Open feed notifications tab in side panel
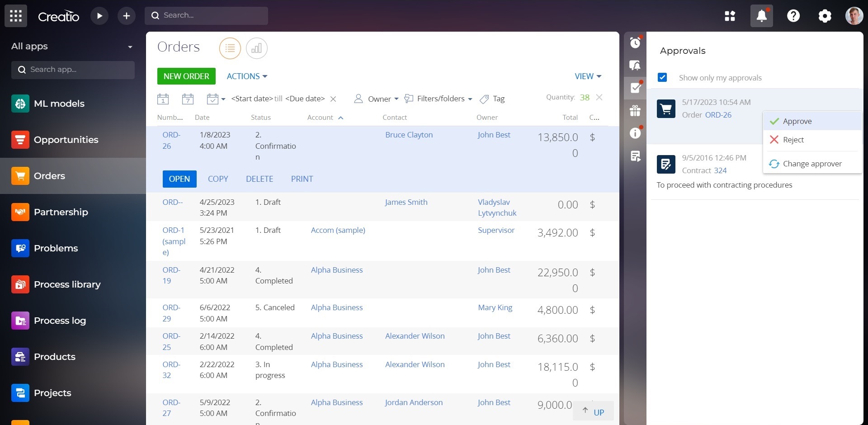868x425 pixels. (635, 66)
